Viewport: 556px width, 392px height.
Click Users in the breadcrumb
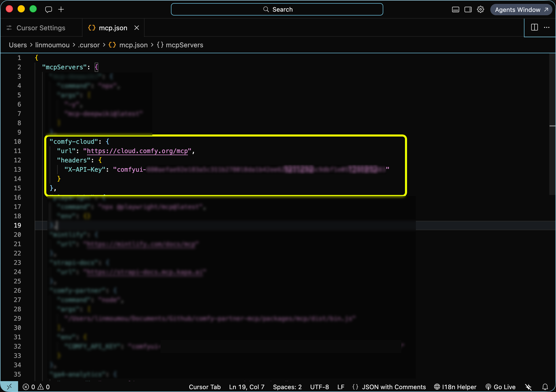coord(18,45)
